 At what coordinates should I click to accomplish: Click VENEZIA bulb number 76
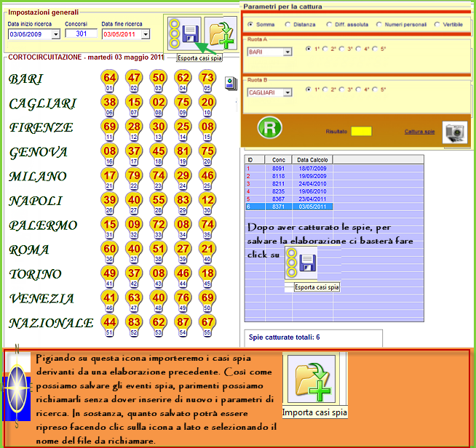[183, 301]
